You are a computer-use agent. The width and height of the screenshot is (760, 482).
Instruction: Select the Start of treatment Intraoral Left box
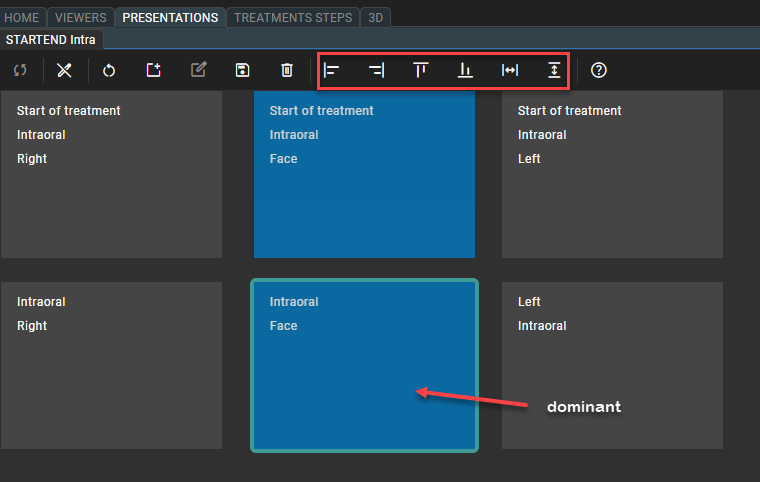[612, 175]
